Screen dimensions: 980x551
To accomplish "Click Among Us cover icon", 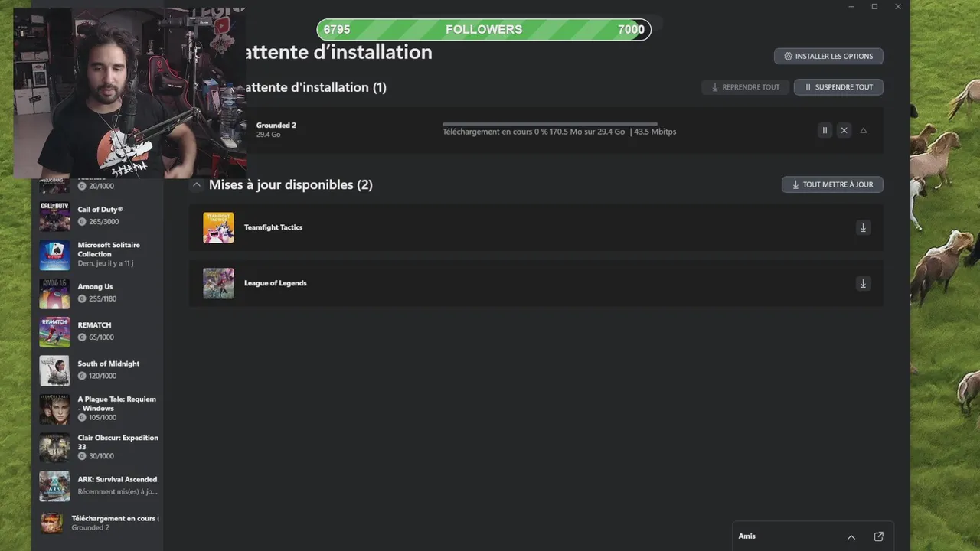I will 54,294.
